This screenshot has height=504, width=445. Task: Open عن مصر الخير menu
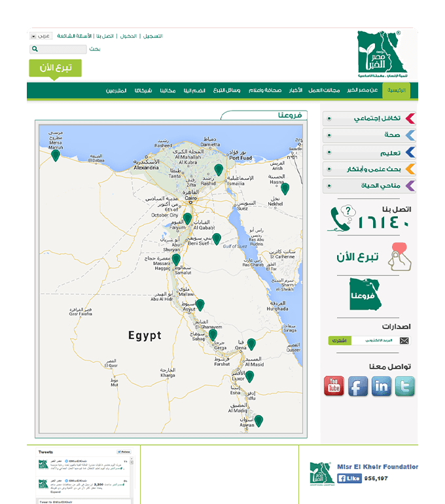click(x=363, y=90)
